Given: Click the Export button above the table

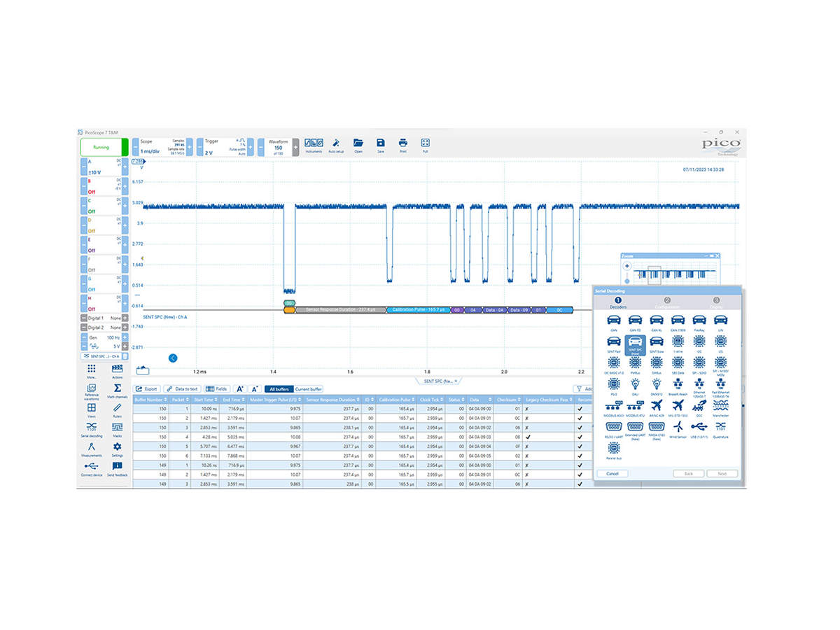Looking at the screenshot, I should [x=147, y=389].
